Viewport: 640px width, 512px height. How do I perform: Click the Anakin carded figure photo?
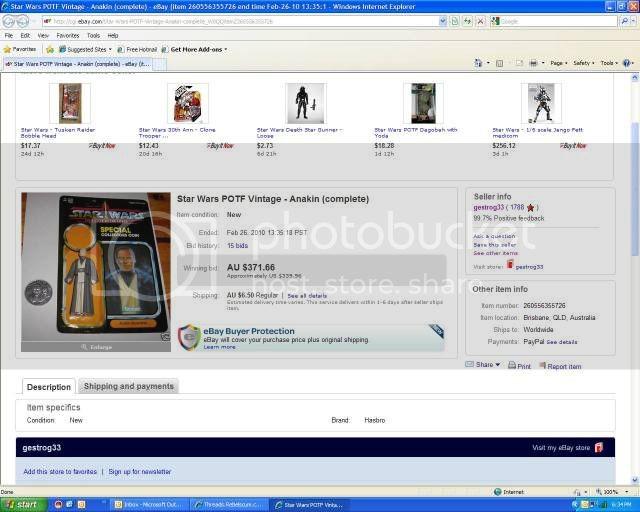(x=96, y=268)
